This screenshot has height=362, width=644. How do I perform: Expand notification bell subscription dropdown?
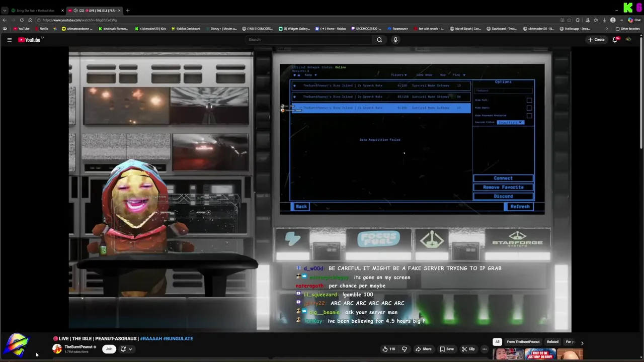[130, 349]
